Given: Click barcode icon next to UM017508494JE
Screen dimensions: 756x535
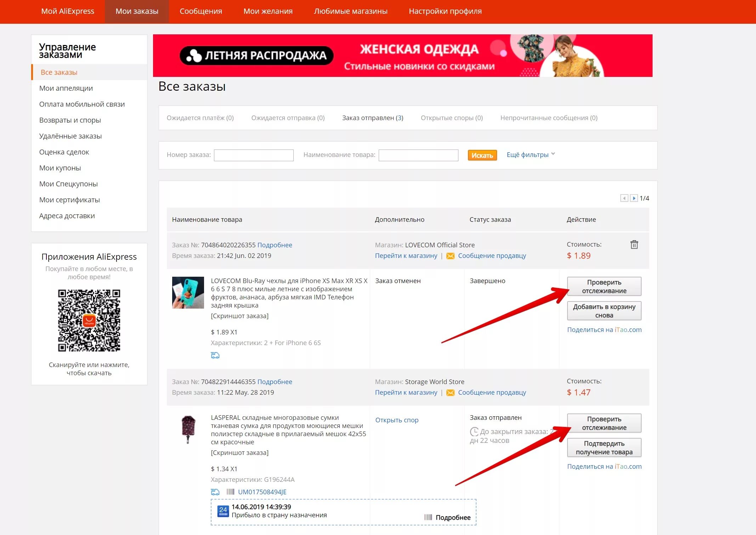Looking at the screenshot, I should (230, 492).
